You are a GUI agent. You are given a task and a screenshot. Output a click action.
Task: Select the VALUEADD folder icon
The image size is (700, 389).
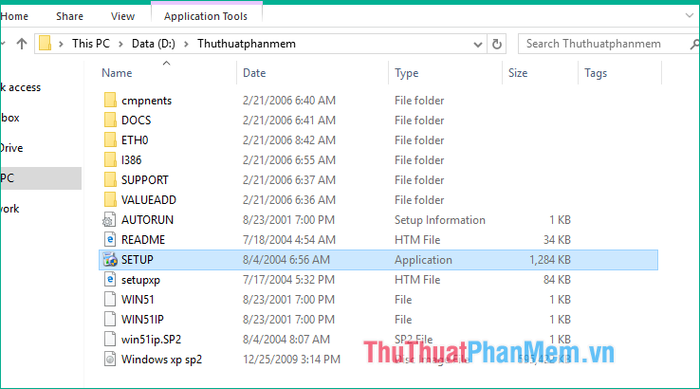tap(110, 200)
